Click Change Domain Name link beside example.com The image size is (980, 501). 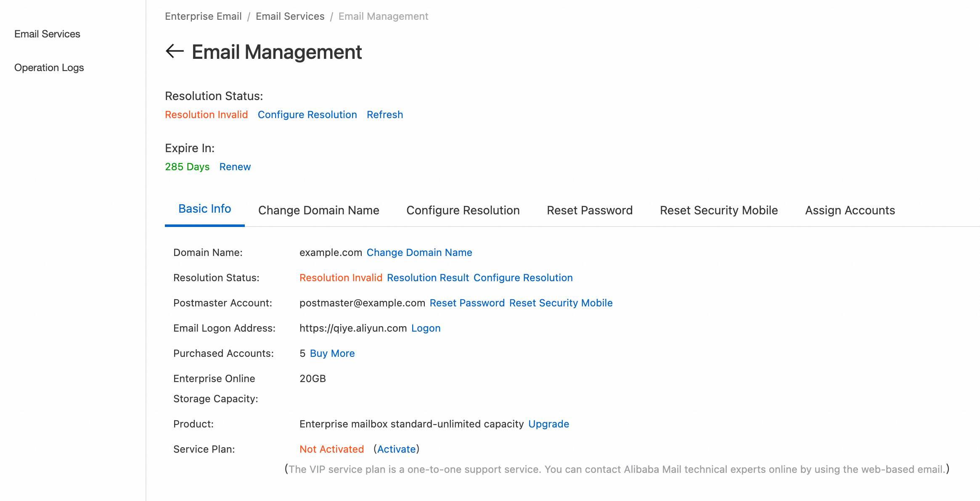click(x=419, y=253)
